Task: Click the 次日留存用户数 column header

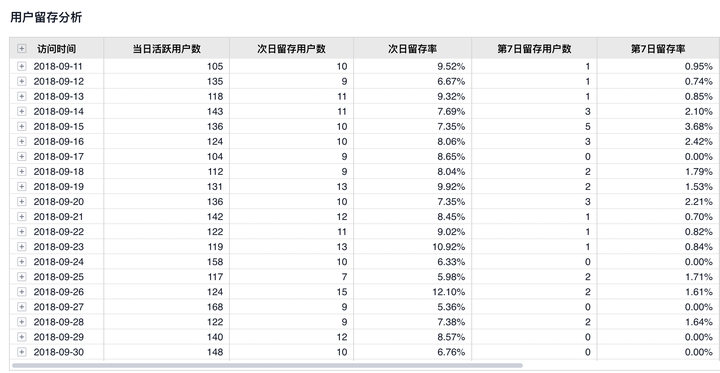Action: [x=291, y=49]
